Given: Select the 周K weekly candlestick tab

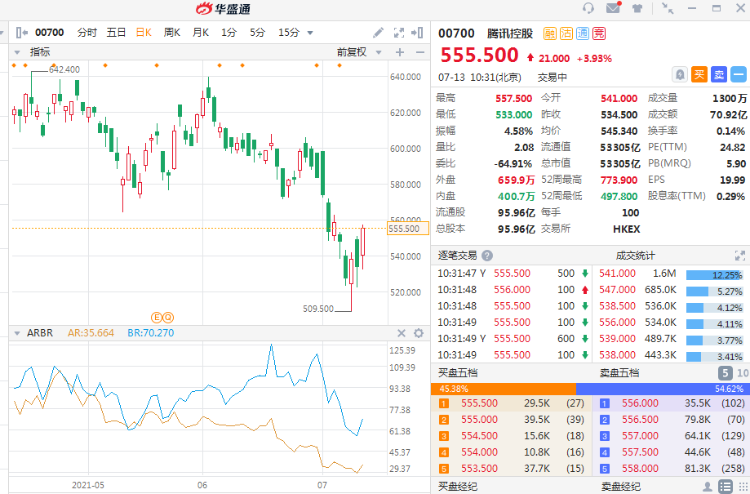Looking at the screenshot, I should (172, 33).
